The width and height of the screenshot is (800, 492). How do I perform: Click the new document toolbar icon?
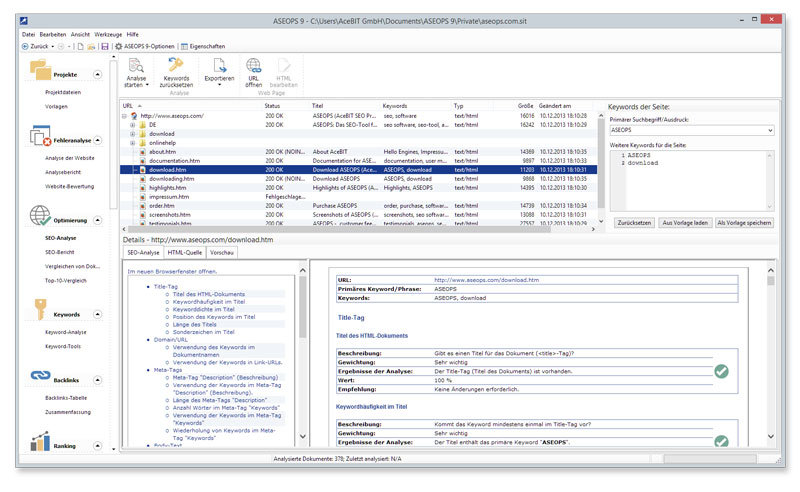coord(80,46)
